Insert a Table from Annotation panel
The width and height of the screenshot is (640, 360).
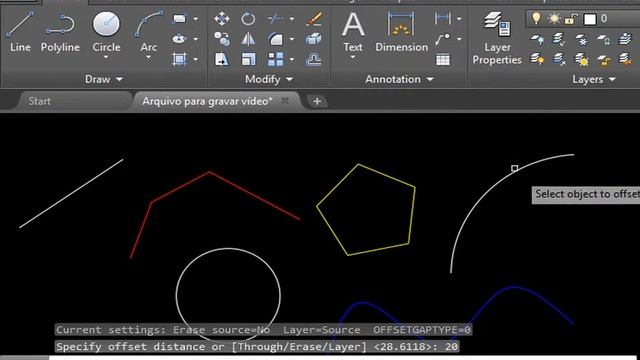tap(443, 60)
